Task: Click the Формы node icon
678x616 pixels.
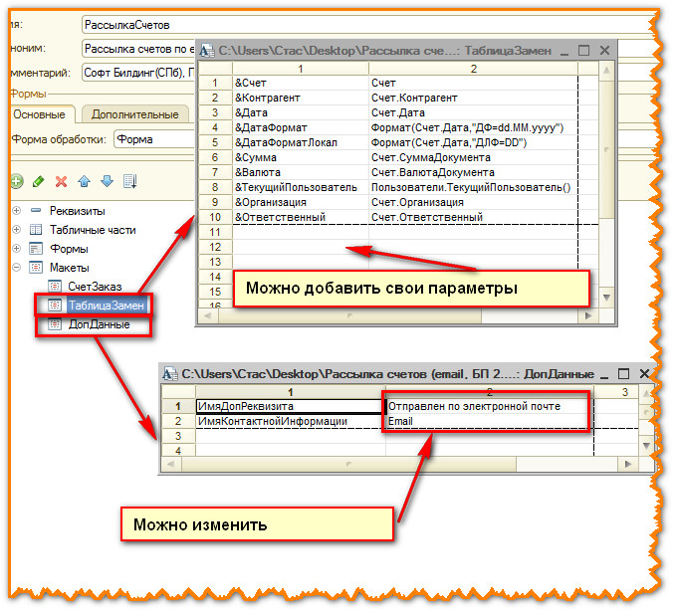Action: pyautogui.click(x=36, y=250)
